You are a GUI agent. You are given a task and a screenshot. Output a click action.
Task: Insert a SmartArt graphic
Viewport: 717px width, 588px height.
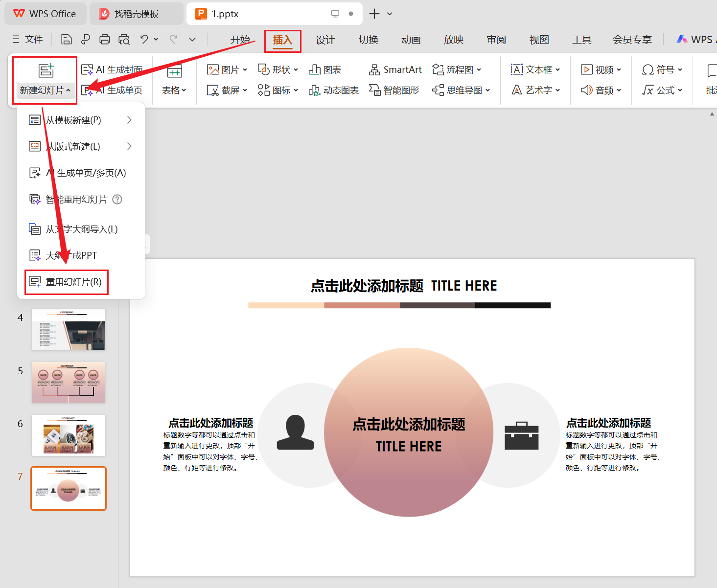point(394,69)
